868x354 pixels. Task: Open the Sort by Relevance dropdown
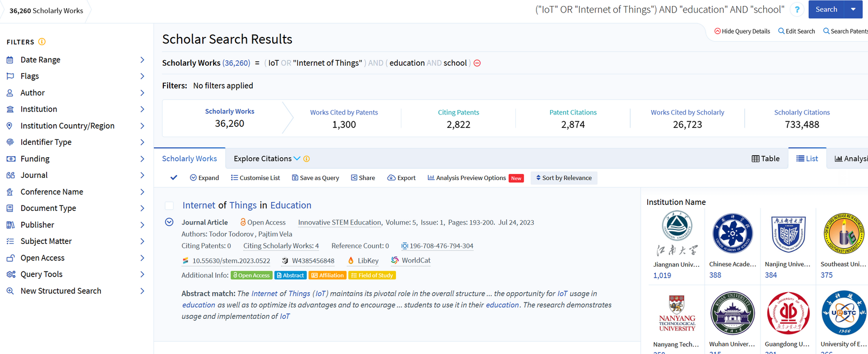[x=564, y=178]
